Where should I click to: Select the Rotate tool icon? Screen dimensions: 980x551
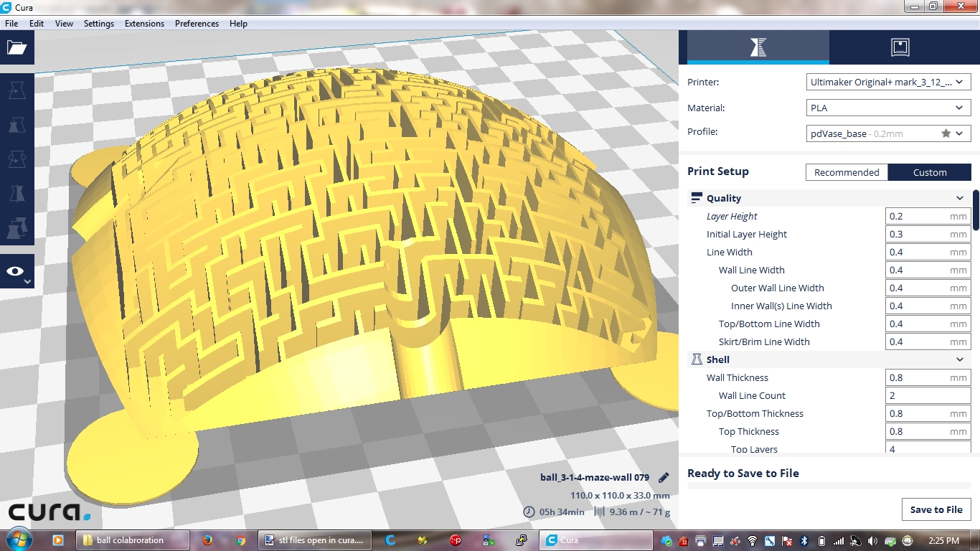(17, 159)
